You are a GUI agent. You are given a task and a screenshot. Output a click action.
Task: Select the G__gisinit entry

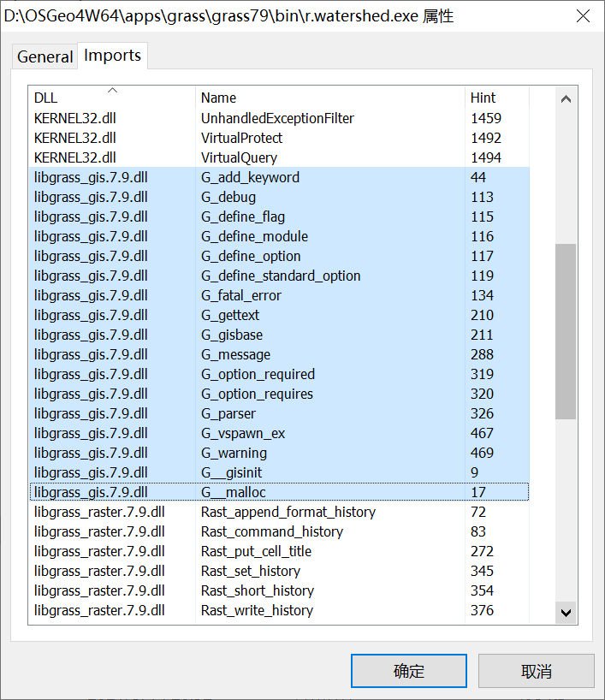point(279,472)
